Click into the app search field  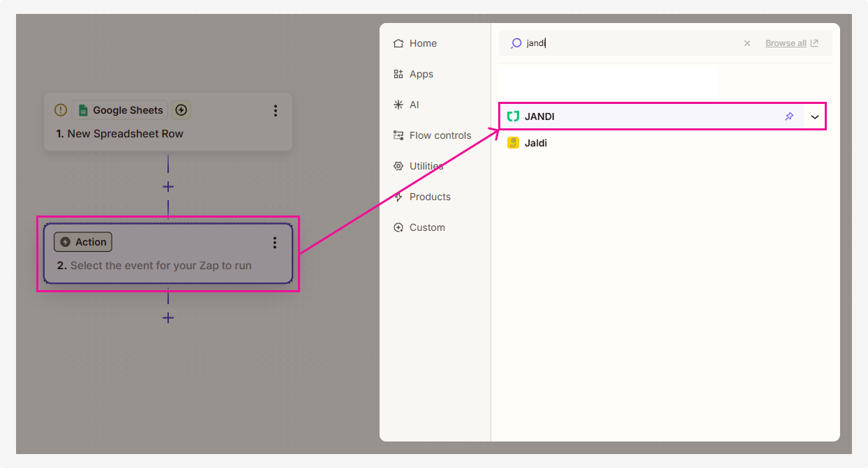pos(628,43)
